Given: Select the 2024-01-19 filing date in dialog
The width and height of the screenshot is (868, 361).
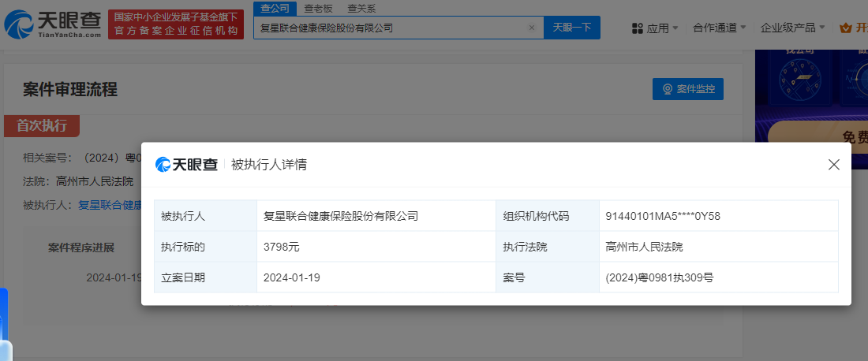Looking at the screenshot, I should (x=292, y=277).
